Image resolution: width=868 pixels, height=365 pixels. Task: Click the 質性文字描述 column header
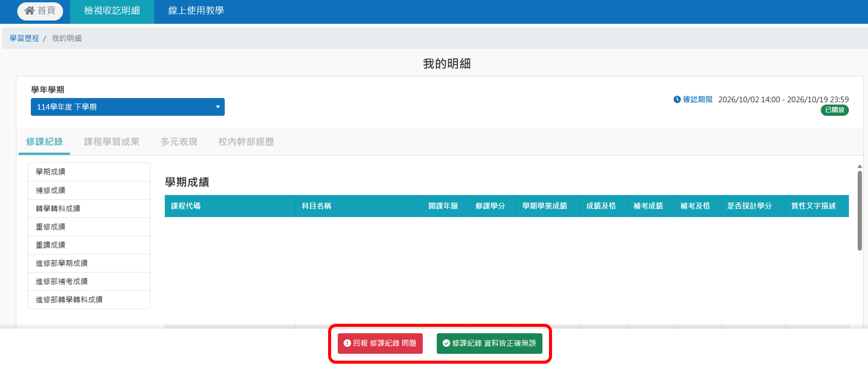(x=817, y=206)
